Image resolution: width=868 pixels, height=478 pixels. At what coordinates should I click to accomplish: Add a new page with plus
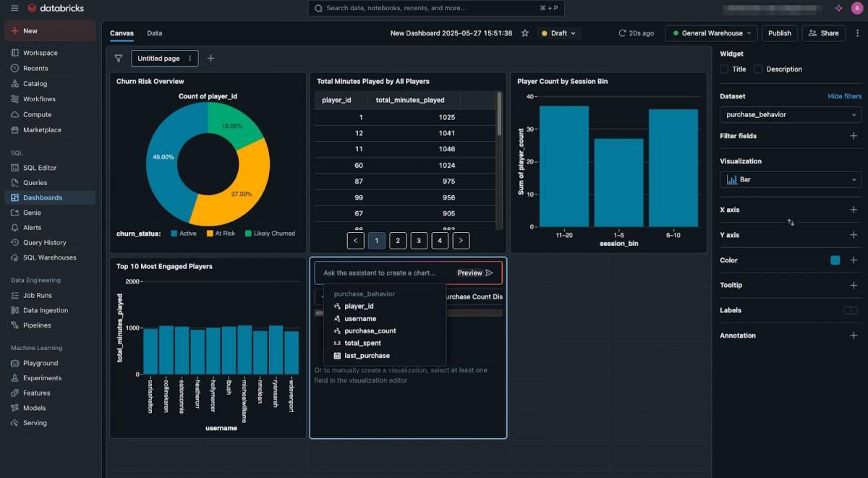210,59
